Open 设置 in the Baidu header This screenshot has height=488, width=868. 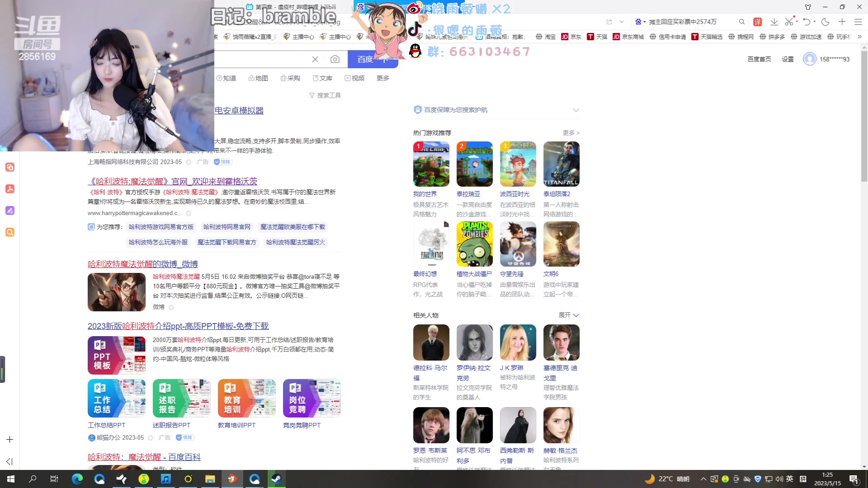[788, 59]
